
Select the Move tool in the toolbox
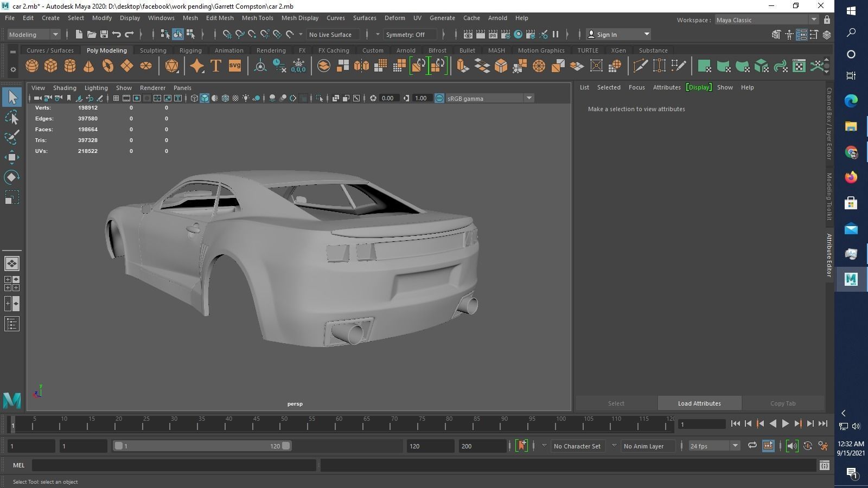[x=12, y=158]
